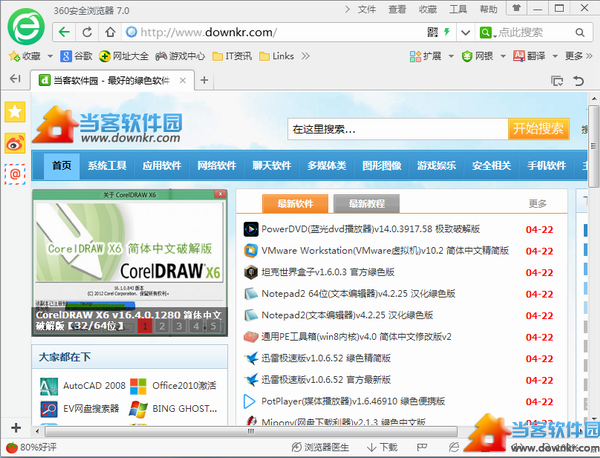
Task: Click the QR code icon in address bar
Action: [432, 32]
